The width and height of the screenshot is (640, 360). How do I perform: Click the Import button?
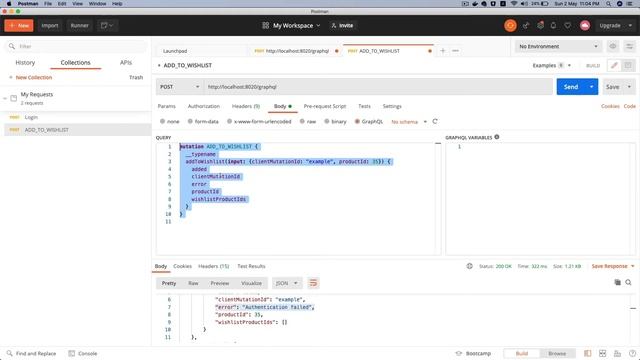(50, 25)
